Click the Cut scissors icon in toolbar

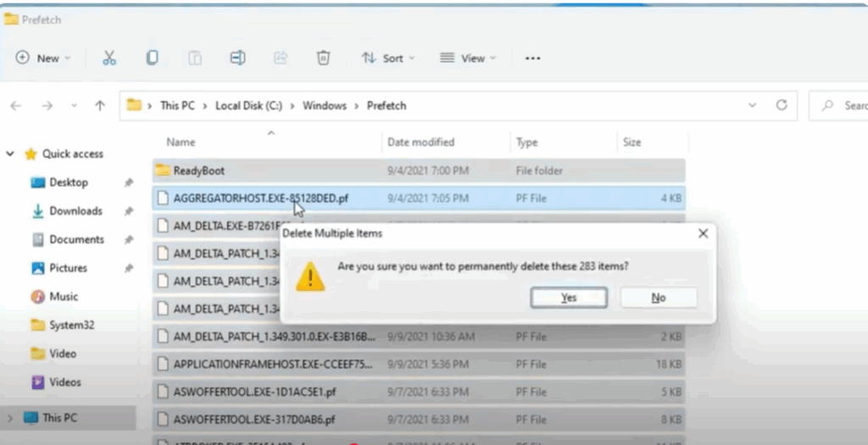coord(108,58)
